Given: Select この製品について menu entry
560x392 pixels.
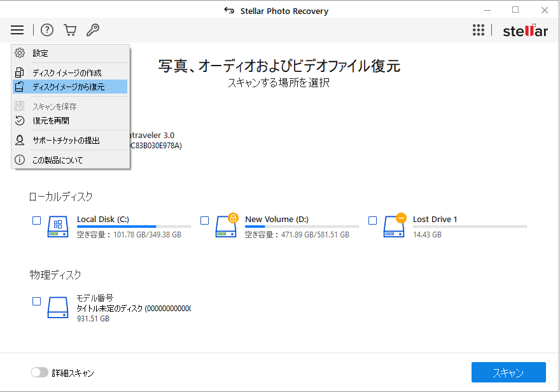Looking at the screenshot, I should point(70,160).
